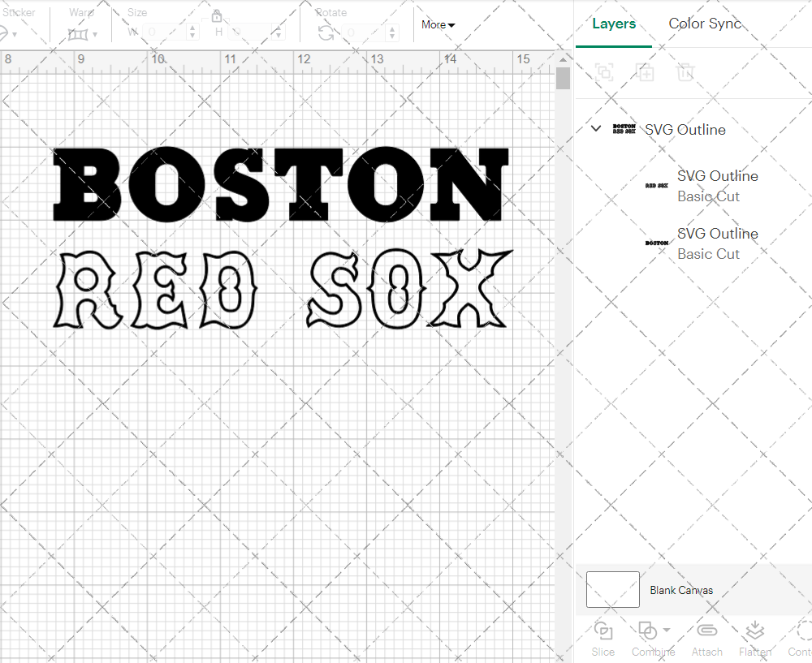Click the Combine icon
Screen dimensions: 812x663
click(x=649, y=631)
